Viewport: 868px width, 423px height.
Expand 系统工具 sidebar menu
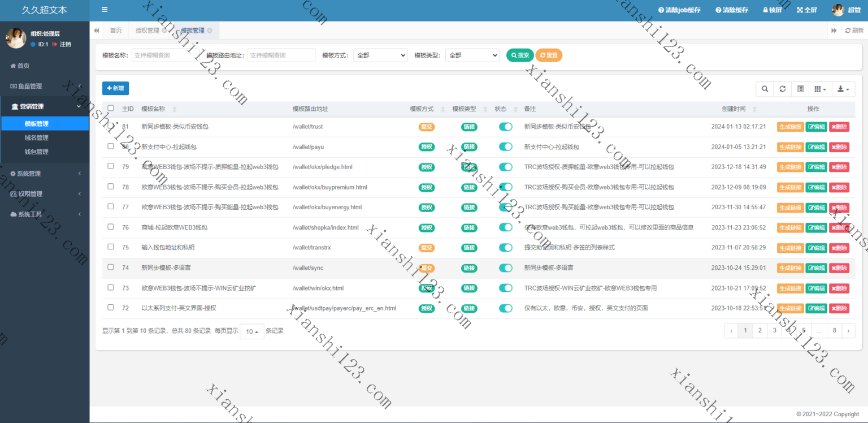[x=45, y=214]
